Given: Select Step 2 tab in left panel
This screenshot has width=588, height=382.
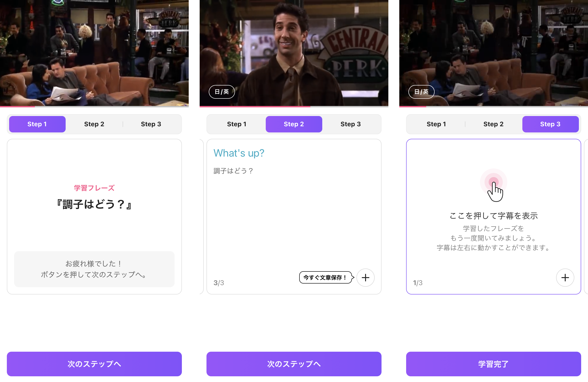Looking at the screenshot, I should point(94,124).
